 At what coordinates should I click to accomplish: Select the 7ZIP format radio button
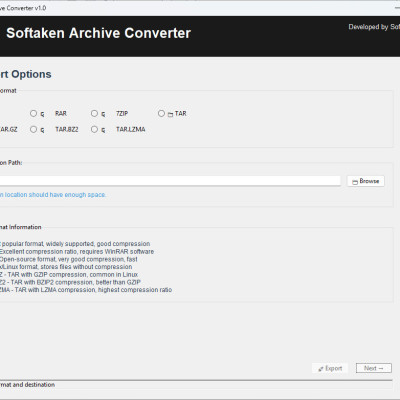pyautogui.click(x=94, y=113)
